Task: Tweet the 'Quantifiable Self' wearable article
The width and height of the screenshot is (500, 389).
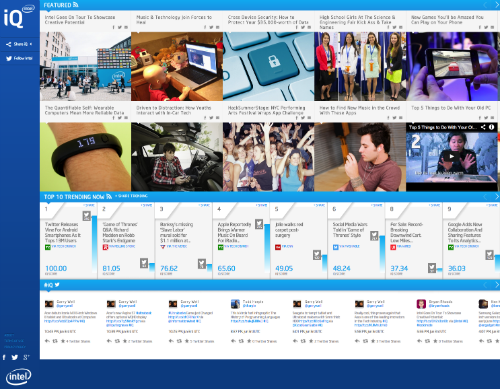Action: 119,118
